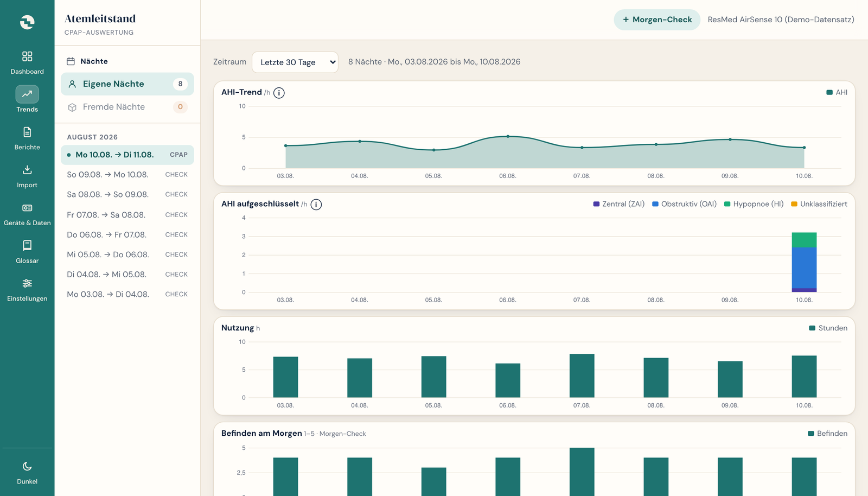Select the Trends chart icon
The image size is (868, 496).
click(x=27, y=94)
